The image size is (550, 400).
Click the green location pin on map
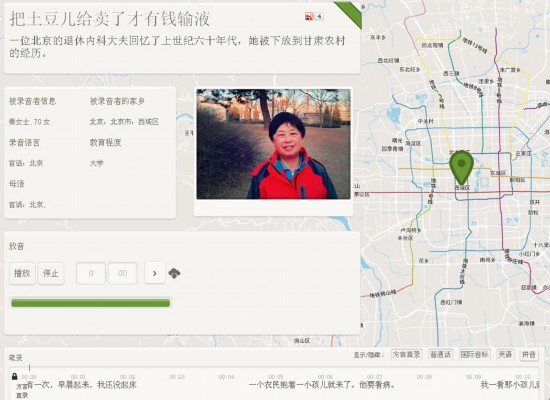462,168
